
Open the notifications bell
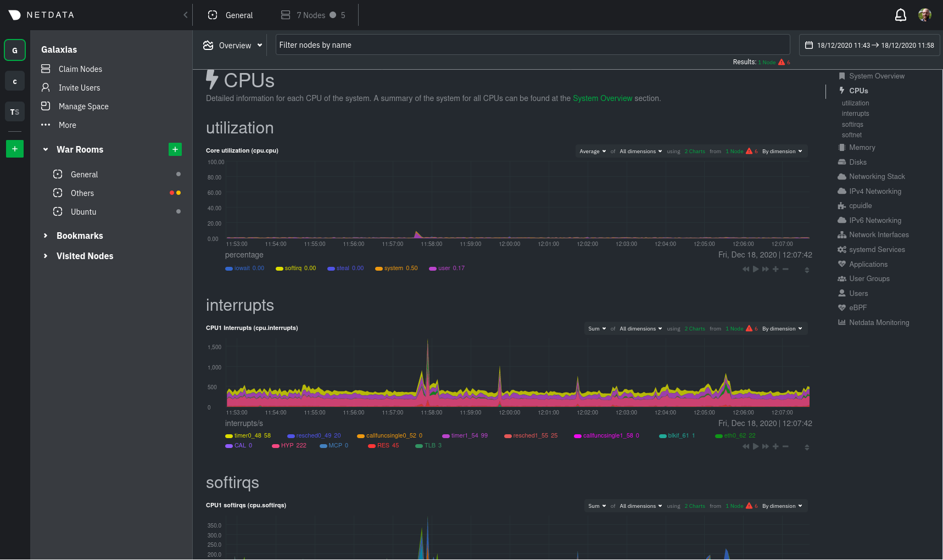point(900,15)
